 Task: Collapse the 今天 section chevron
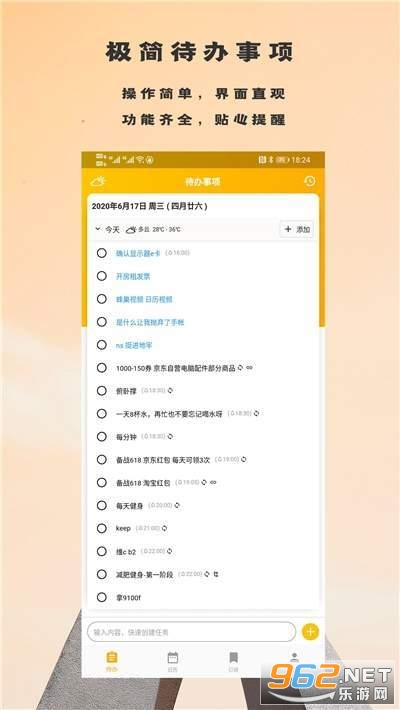[x=97, y=229]
